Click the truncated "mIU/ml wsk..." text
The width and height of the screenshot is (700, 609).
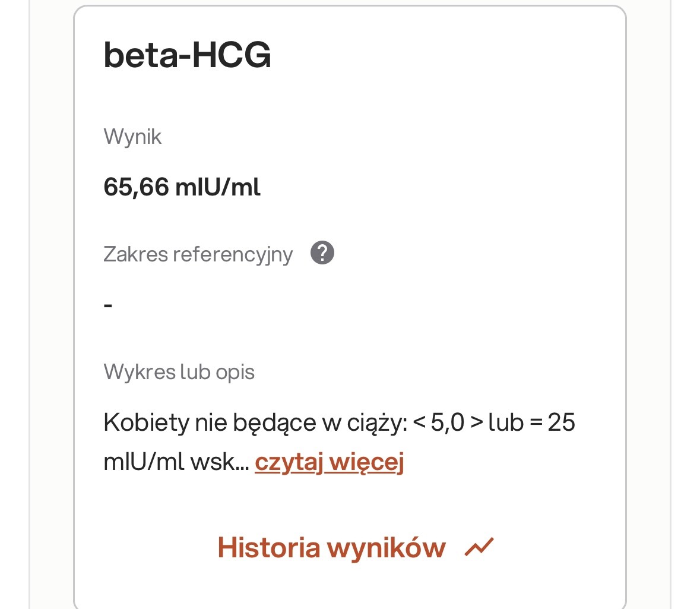(x=176, y=462)
